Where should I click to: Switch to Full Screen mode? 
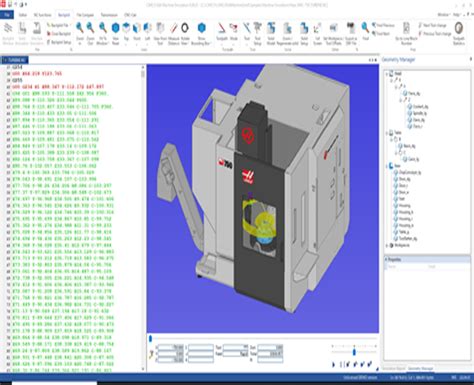pos(317,33)
